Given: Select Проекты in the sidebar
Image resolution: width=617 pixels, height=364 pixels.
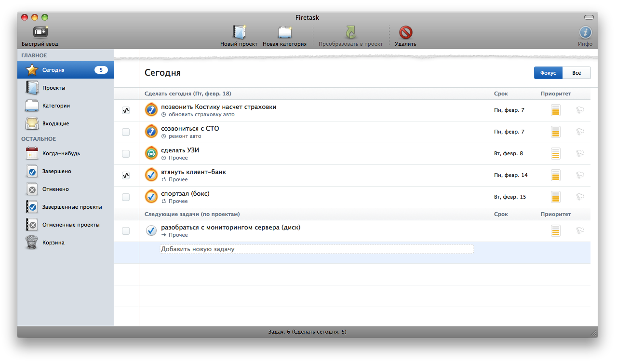Looking at the screenshot, I should pos(54,88).
